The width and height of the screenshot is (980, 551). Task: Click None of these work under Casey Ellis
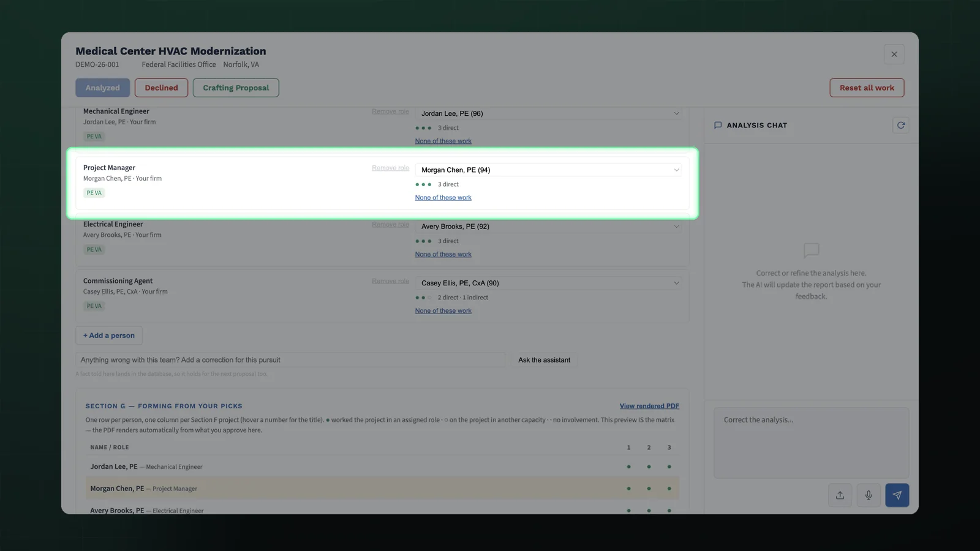443,311
